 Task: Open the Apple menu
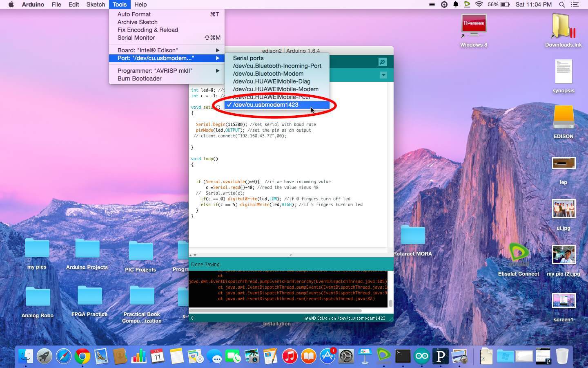[x=11, y=4]
